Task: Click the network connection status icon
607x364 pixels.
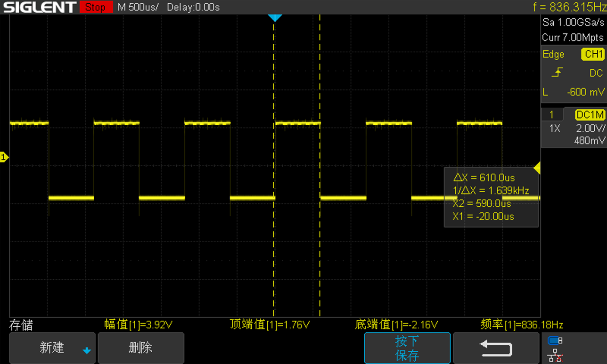Action: point(555,356)
